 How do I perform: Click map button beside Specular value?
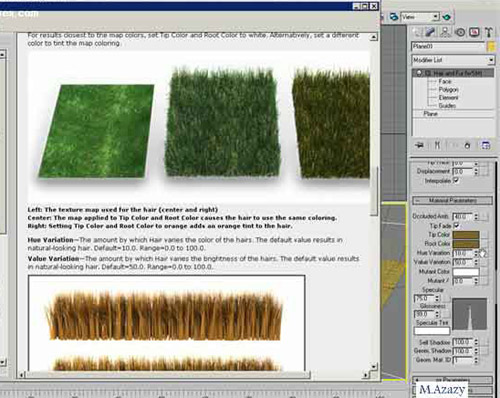pyautogui.click(x=446, y=298)
